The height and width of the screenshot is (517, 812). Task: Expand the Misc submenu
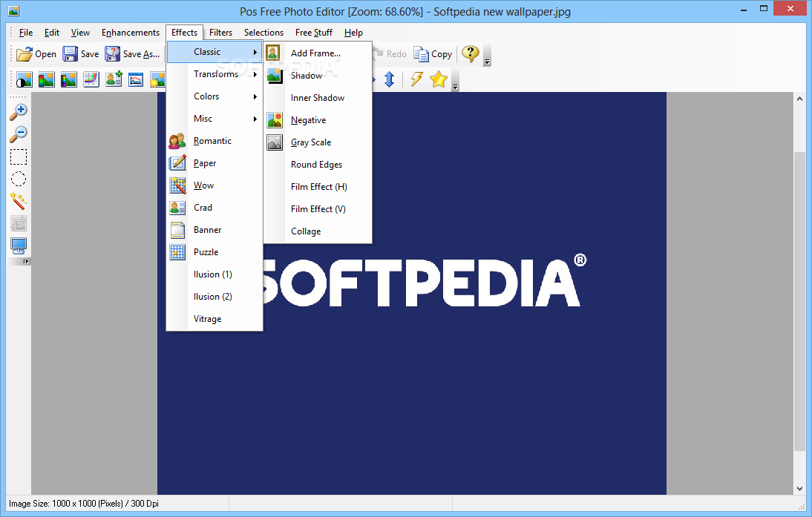pyautogui.click(x=215, y=119)
